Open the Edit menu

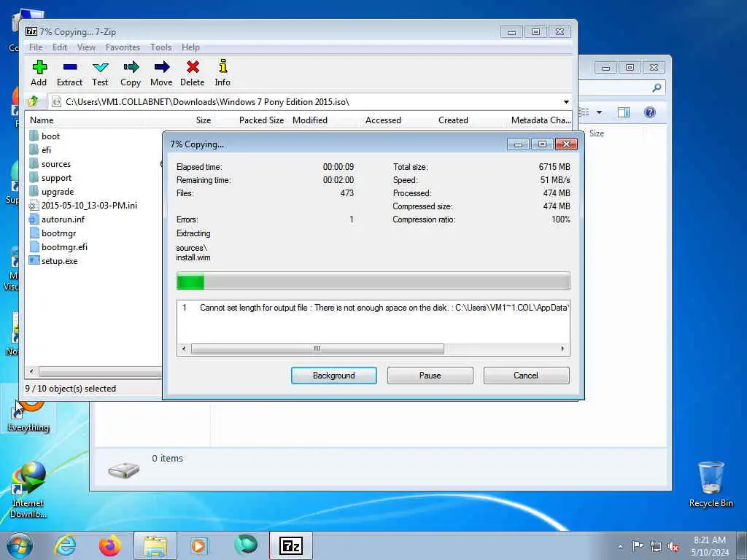tap(60, 47)
